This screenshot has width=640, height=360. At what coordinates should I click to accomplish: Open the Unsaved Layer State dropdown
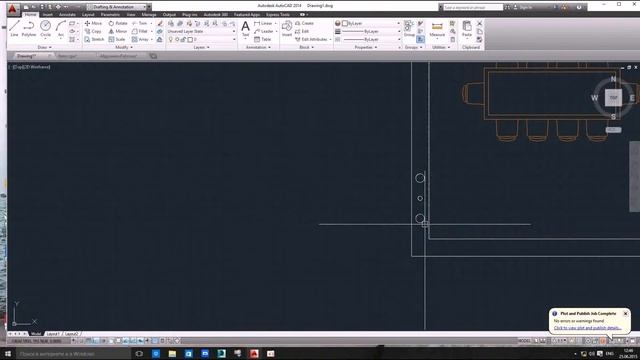click(x=201, y=31)
